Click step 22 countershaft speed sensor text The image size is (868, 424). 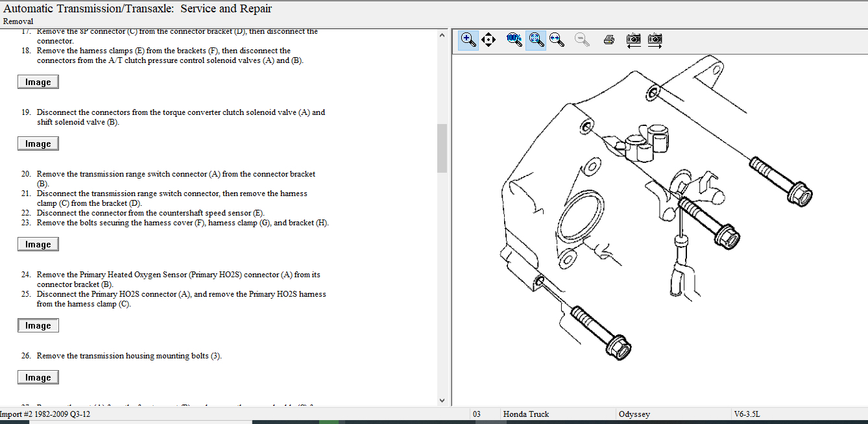coord(151,213)
